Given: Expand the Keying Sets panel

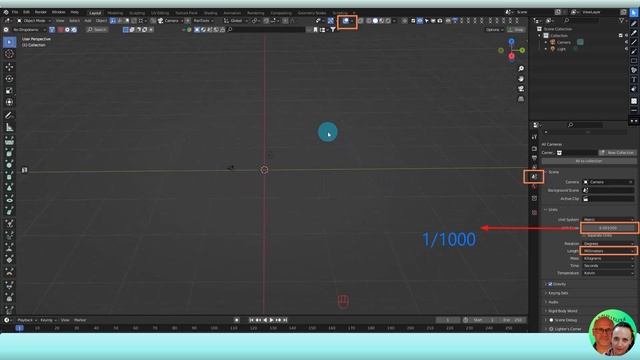Looking at the screenshot, I should (558, 293).
